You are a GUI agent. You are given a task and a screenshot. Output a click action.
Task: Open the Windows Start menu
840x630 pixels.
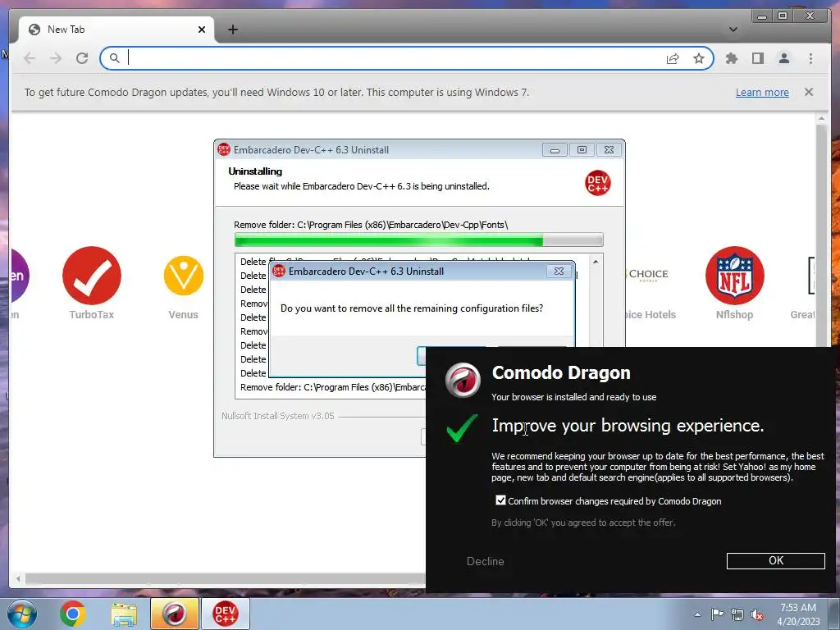[21, 614]
